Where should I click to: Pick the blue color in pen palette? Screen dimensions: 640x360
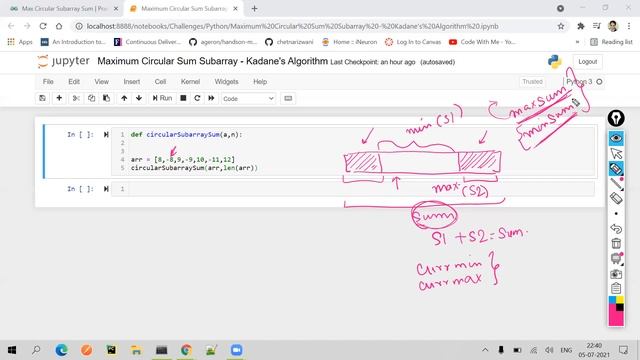pyautogui.click(x=612, y=300)
